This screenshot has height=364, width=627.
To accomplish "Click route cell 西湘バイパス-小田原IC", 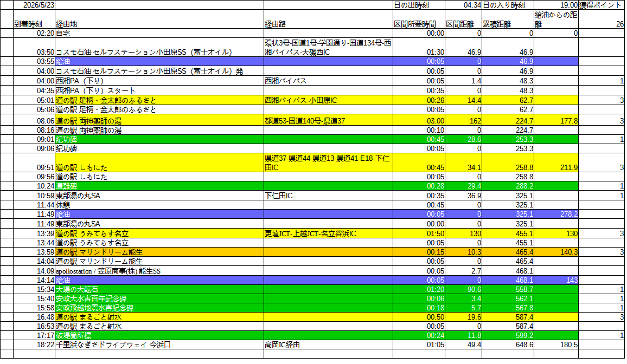I will tap(328, 100).
